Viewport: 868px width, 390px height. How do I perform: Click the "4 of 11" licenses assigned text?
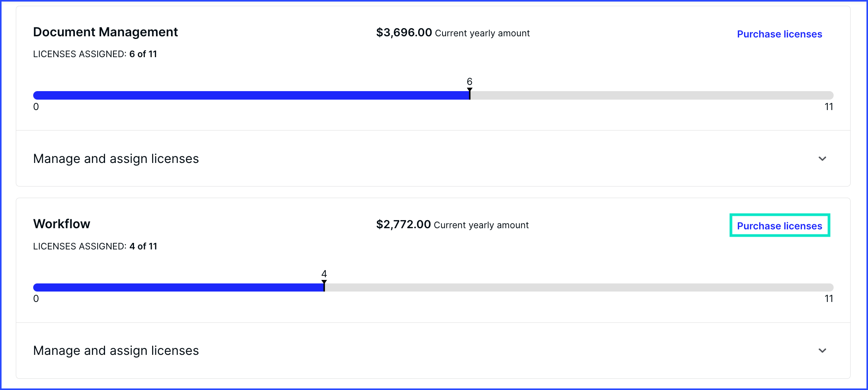click(x=143, y=246)
